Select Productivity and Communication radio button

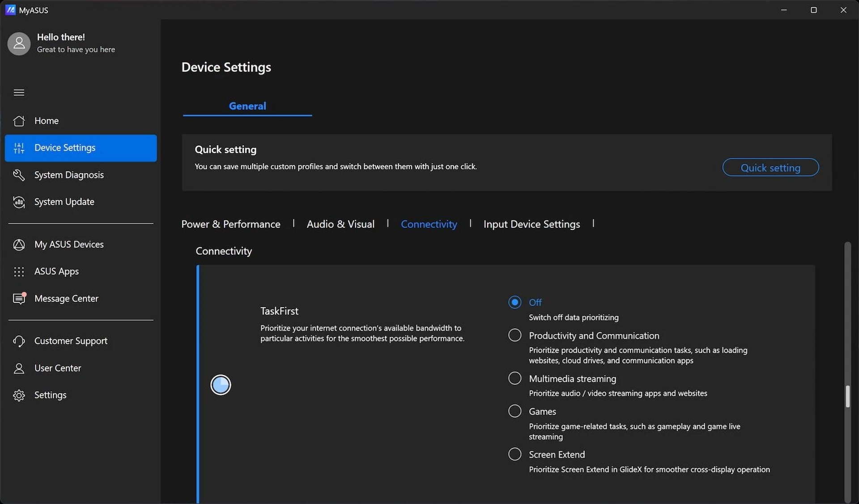pos(515,335)
